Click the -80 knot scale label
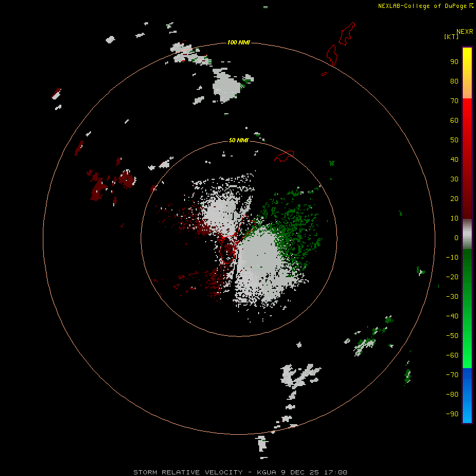This screenshot has height=476, width=476. (x=452, y=395)
